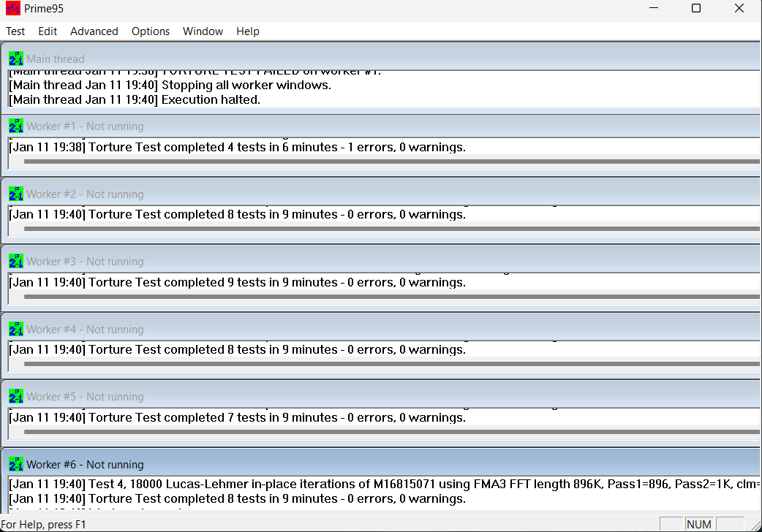Image resolution: width=762 pixels, height=532 pixels.
Task: Click the Worker #4 window icon
Action: click(15, 329)
